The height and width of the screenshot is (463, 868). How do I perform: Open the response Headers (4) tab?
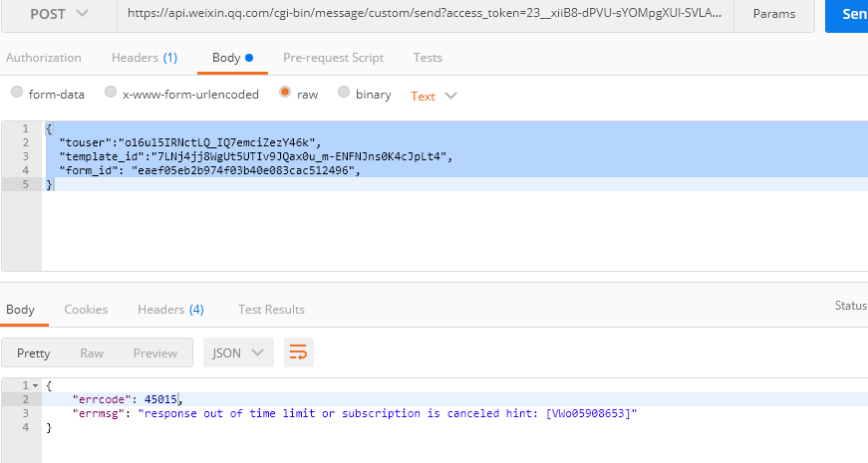click(170, 310)
